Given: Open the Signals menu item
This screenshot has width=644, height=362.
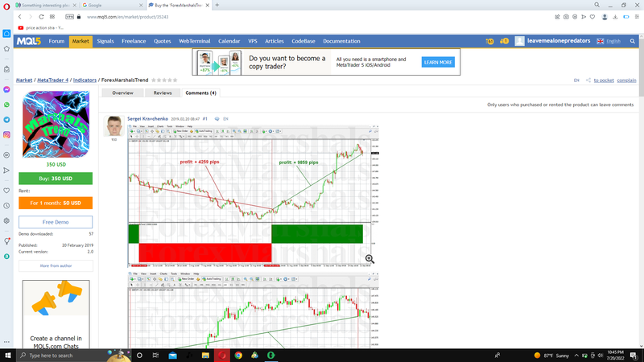Looking at the screenshot, I should (105, 41).
